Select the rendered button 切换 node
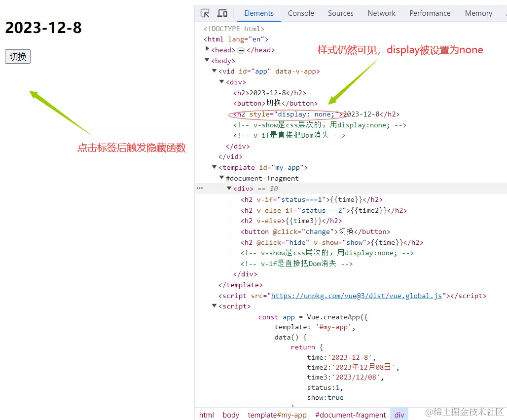 276,103
